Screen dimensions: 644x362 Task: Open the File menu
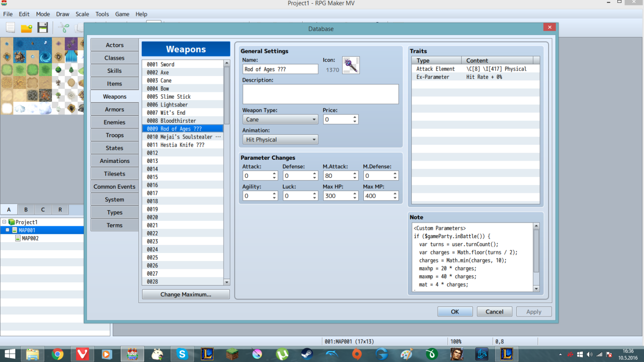click(8, 14)
